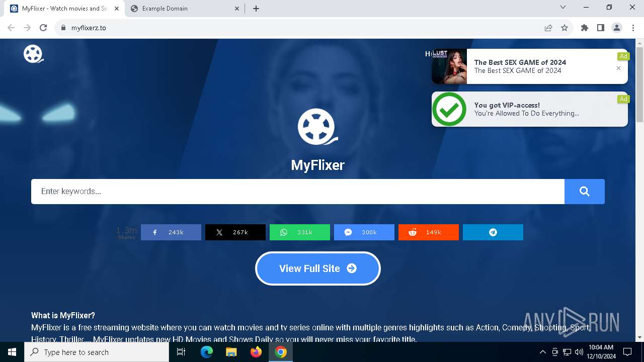The image size is (644, 362).
Task: Open the network icon in the tray
Action: 567,352
